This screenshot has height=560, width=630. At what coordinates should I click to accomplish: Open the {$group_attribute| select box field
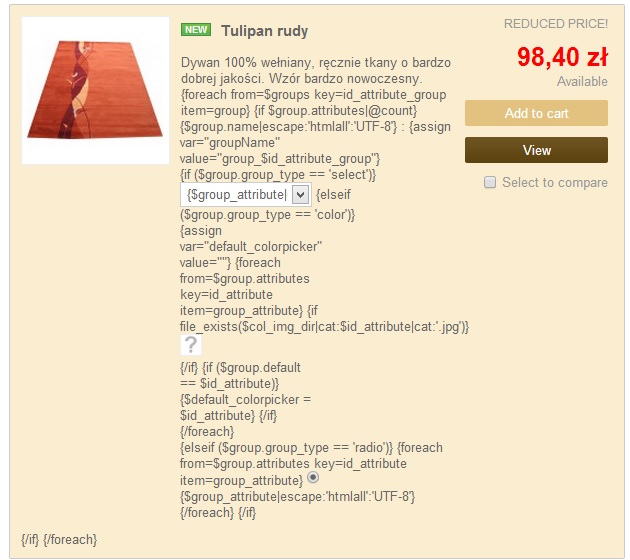pos(245,195)
